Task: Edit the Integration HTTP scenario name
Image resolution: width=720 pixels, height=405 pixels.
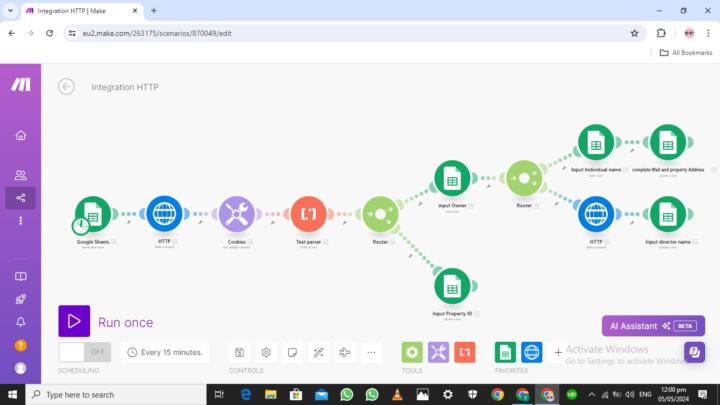Action: (125, 87)
